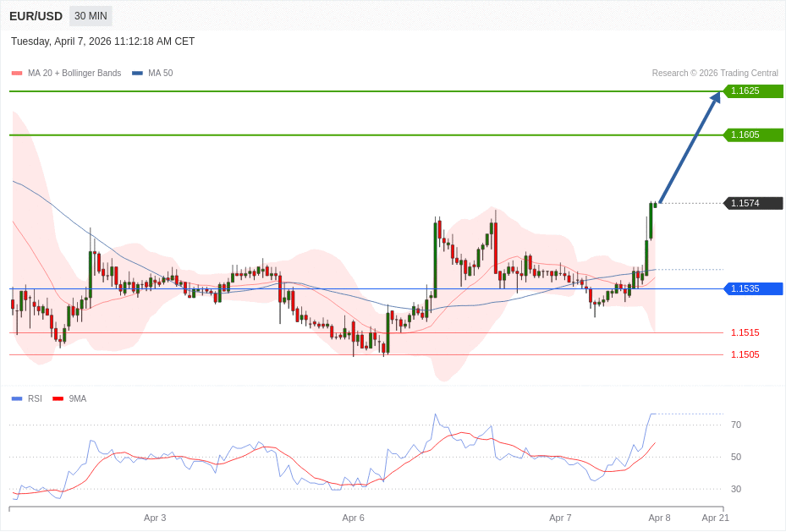This screenshot has width=786, height=532.
Task: Click the blue 1.1535 pivot price tag
Action: [753, 288]
